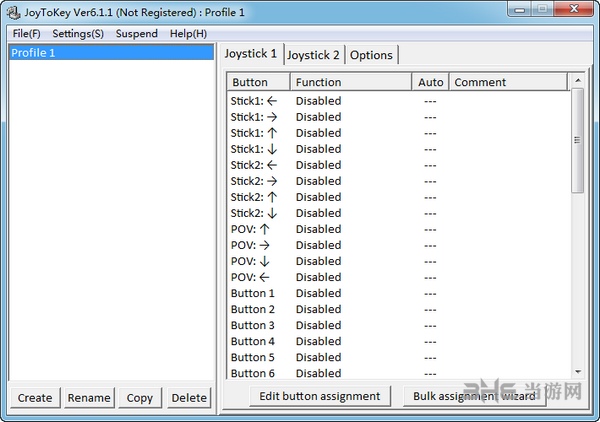Select the POV right arrow row
The height and width of the screenshot is (422, 600).
tap(398, 245)
